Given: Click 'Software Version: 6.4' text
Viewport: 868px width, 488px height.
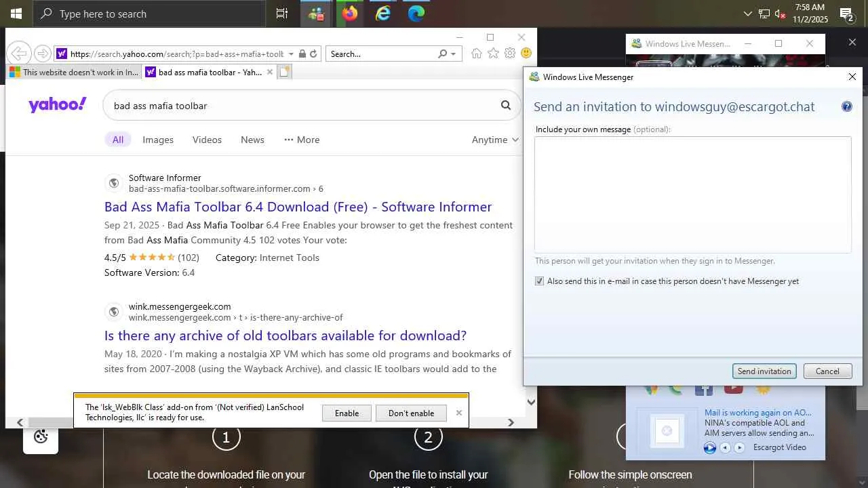Looking at the screenshot, I should 149,272.
